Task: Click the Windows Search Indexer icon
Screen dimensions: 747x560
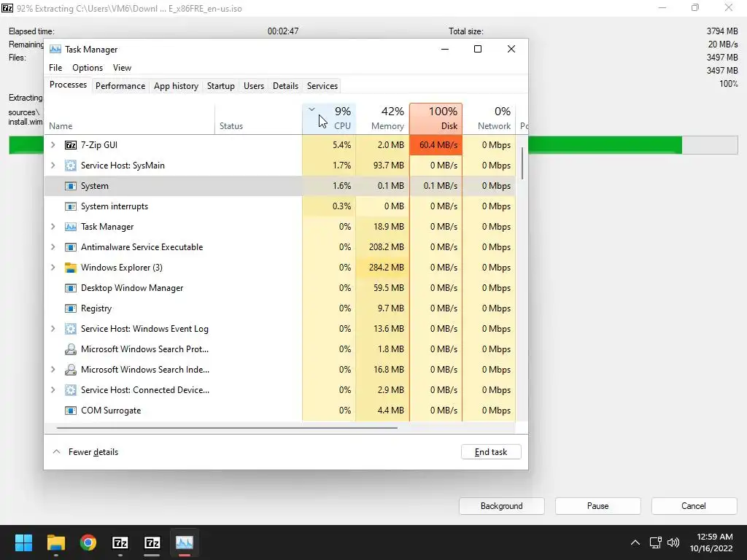Action: (x=71, y=370)
